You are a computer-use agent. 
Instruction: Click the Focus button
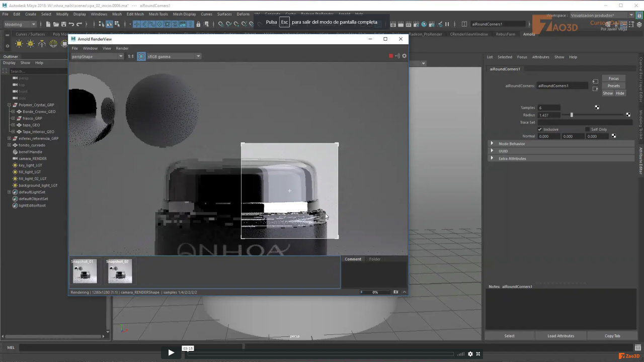tap(614, 78)
